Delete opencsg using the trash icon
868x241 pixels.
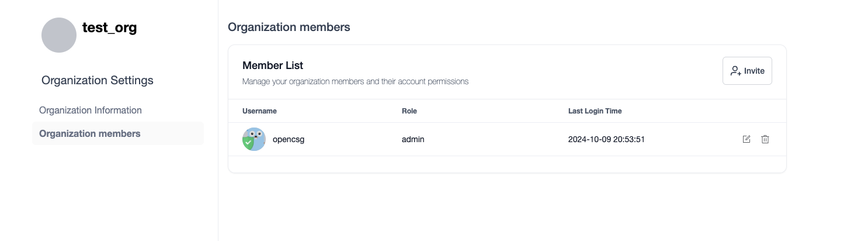(765, 139)
